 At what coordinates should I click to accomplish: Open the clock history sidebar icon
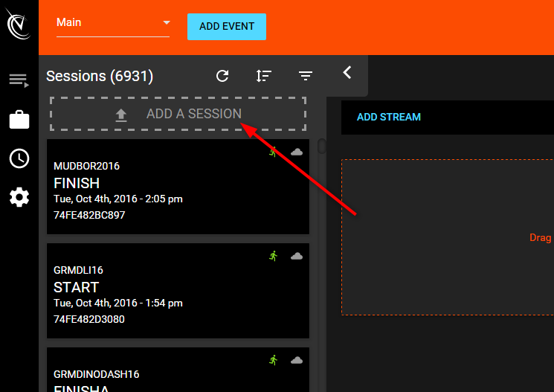(x=19, y=158)
